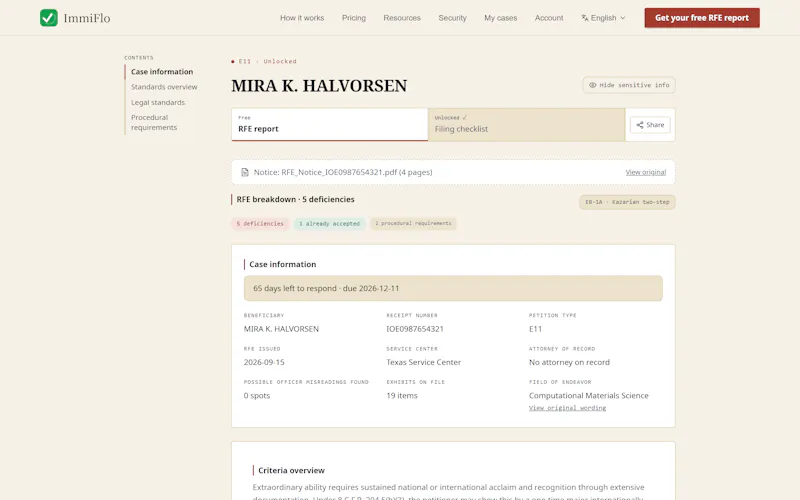Viewport: 800px width, 500px height.
Task: Click the ImmiFlo green checkmark logo
Action: [x=48, y=18]
